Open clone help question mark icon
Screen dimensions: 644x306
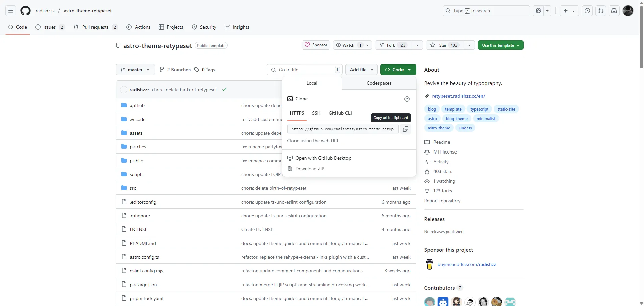coord(407,99)
